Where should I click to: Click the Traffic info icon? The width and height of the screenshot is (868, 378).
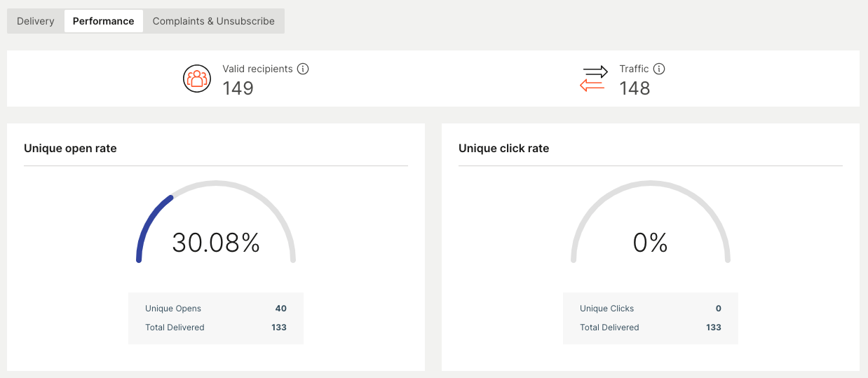[659, 69]
